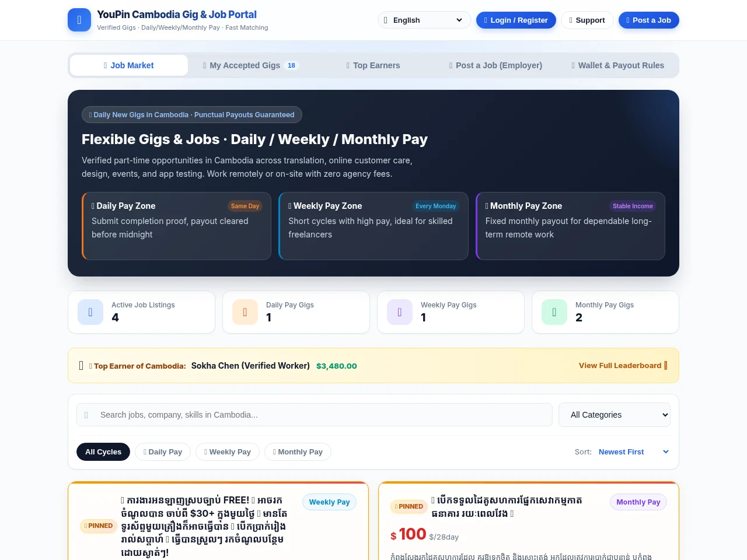Click the Daily Pay Gigs icon

click(x=245, y=312)
